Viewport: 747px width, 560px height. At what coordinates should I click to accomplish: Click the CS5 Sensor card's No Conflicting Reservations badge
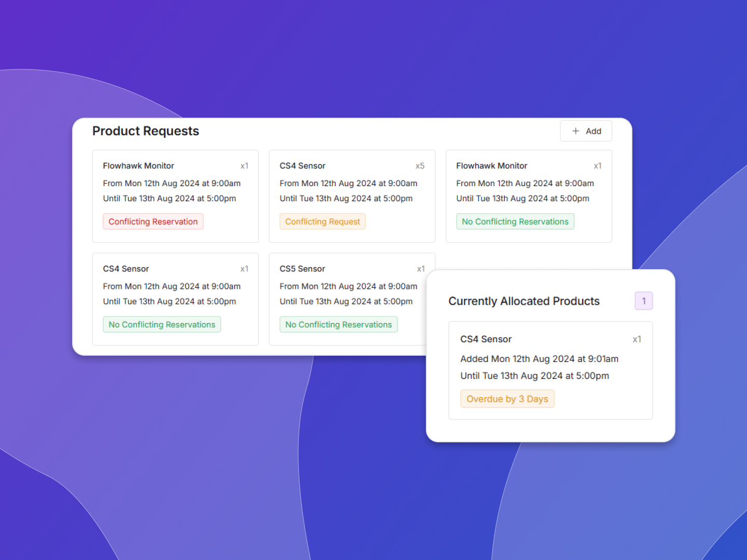(x=338, y=325)
